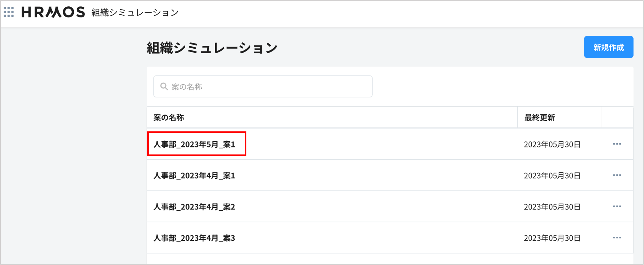Click the 最終更新 column header

pyautogui.click(x=539, y=117)
